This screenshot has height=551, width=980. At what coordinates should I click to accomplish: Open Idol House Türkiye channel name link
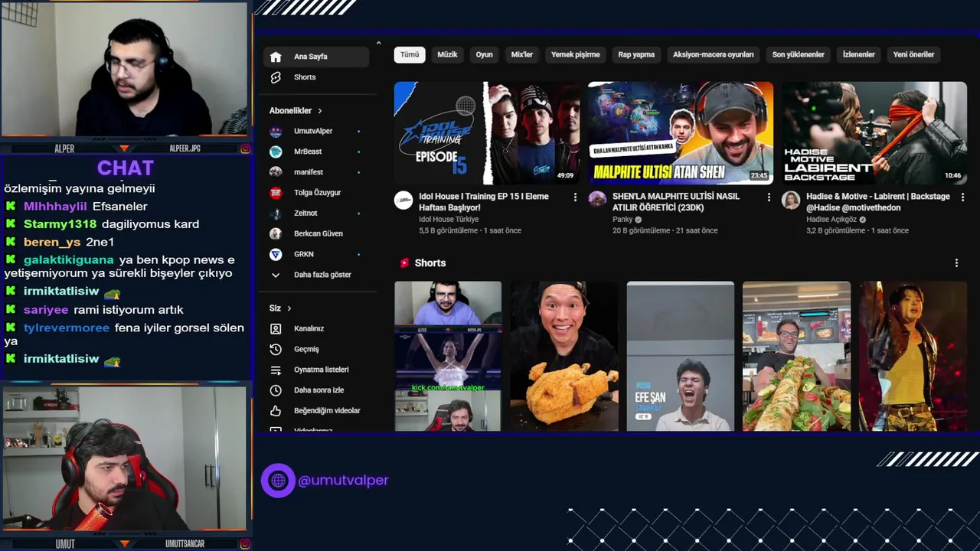point(449,220)
